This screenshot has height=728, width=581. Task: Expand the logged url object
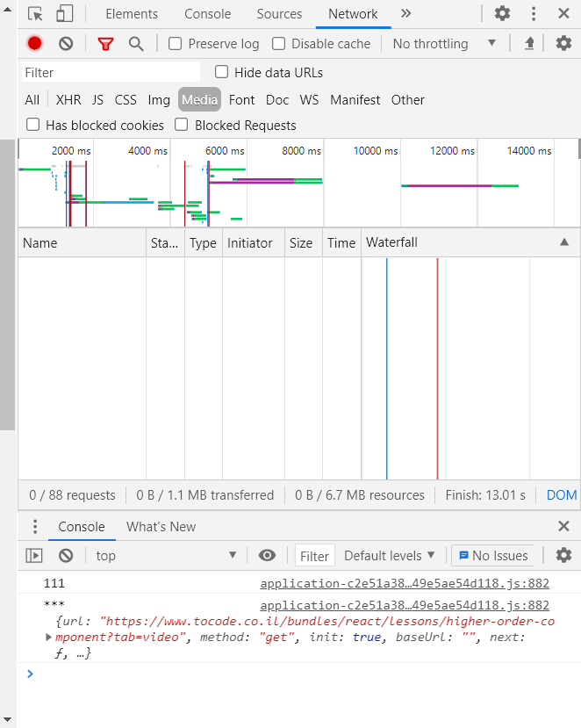tap(49, 637)
